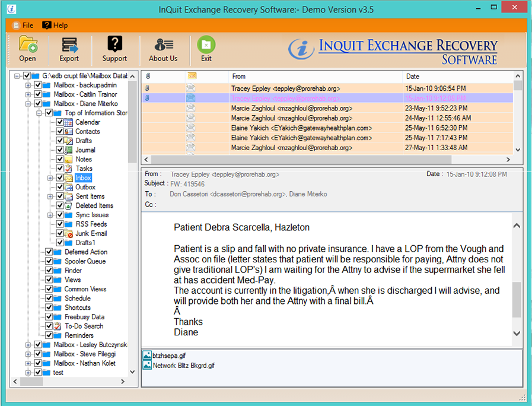This screenshot has width=532, height=406.
Task: Click the RSS Feeds folder icon
Action: click(68, 224)
